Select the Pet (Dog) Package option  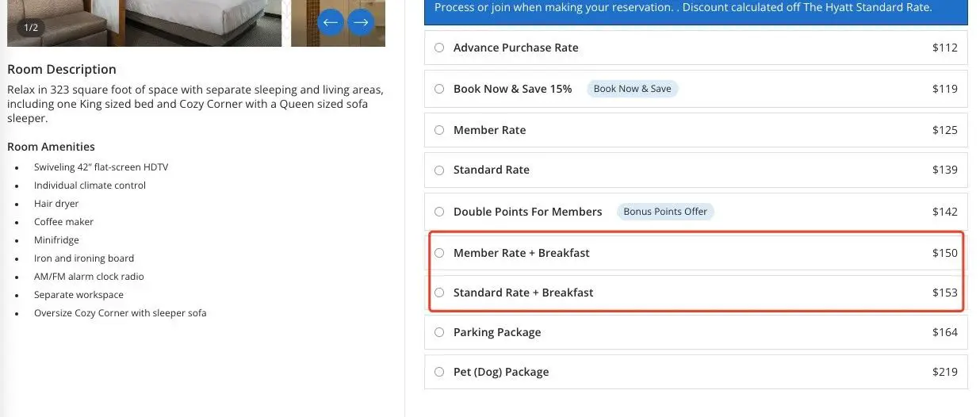tap(439, 372)
